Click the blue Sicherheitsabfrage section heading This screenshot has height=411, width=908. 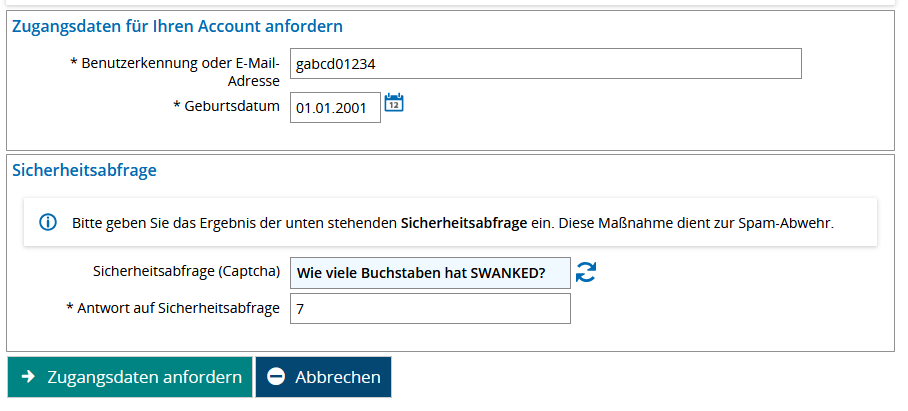pos(84,170)
